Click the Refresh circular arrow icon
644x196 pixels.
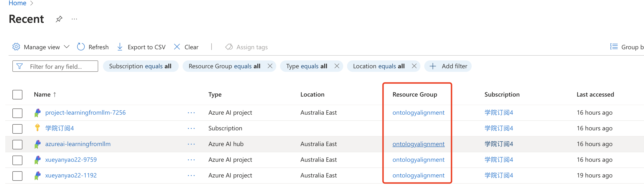[x=81, y=47]
